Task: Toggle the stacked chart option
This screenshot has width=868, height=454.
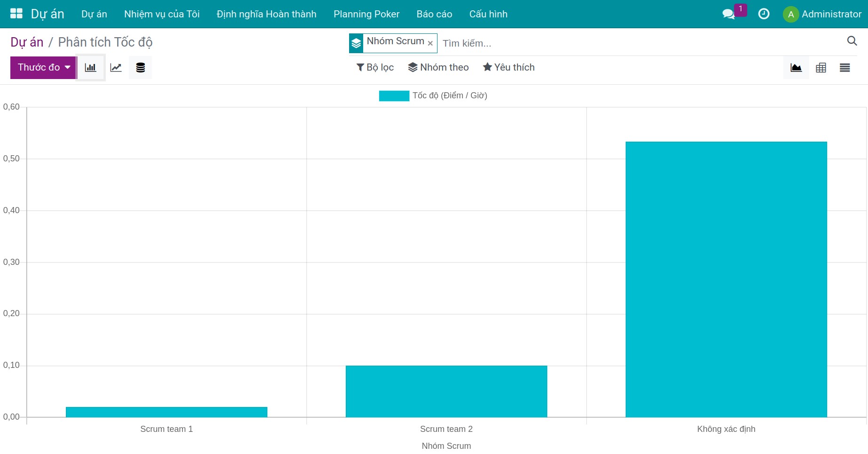Action: 140,68
